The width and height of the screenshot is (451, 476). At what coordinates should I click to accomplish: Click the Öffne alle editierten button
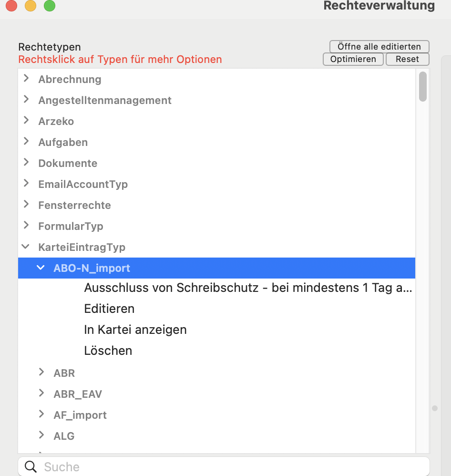point(379,47)
